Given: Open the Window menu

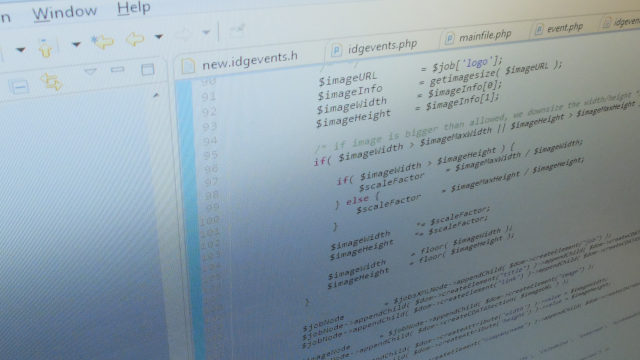Looking at the screenshot, I should [x=64, y=12].
